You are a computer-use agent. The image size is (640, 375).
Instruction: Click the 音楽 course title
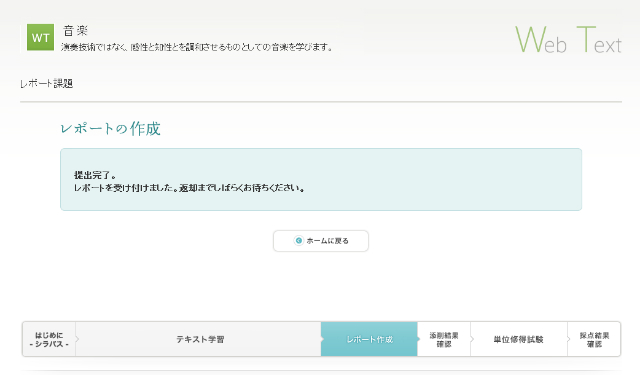pyautogui.click(x=76, y=31)
